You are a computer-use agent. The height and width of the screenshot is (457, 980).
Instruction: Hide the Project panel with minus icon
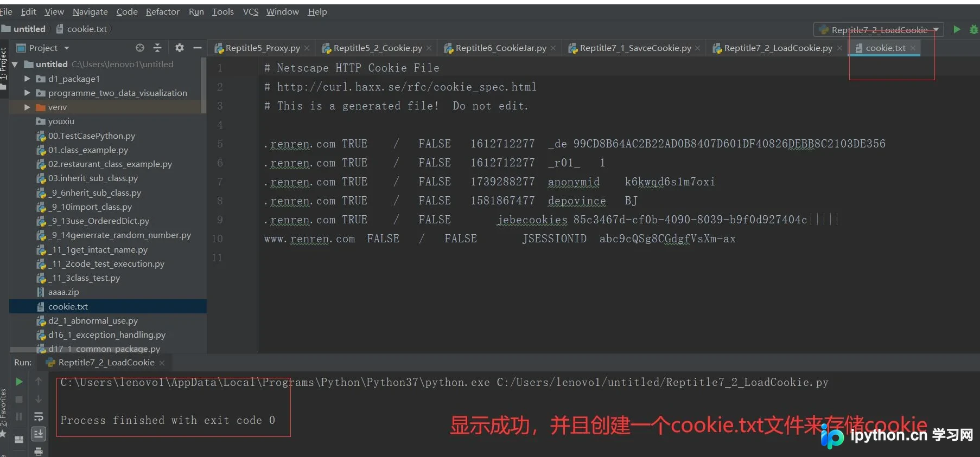[x=198, y=48]
